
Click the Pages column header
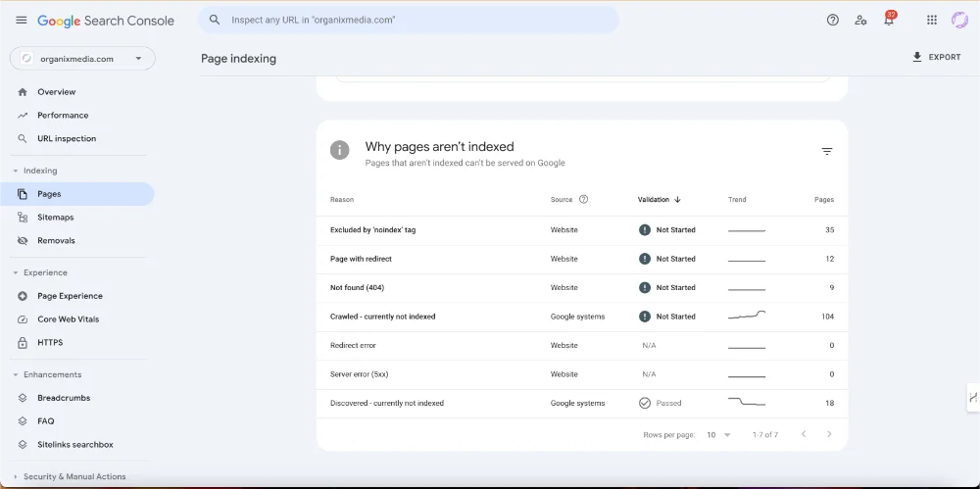coord(824,200)
